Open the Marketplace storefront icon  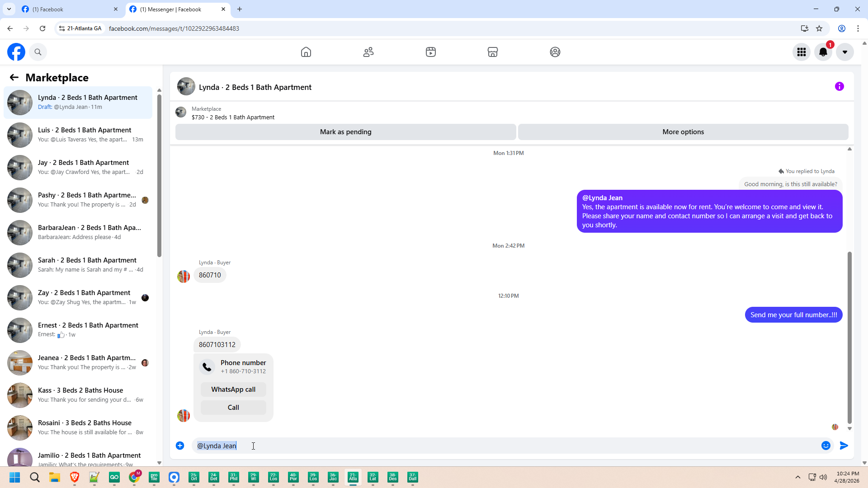tap(493, 52)
